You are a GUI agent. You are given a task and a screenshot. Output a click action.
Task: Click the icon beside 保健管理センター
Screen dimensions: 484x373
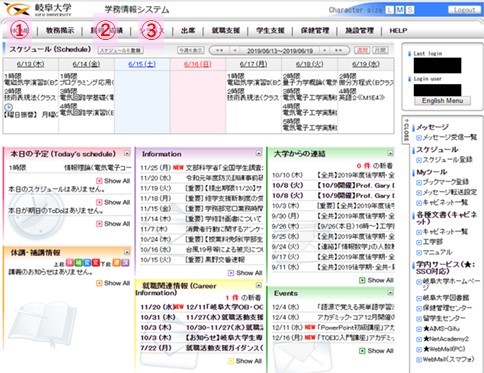[419, 308]
